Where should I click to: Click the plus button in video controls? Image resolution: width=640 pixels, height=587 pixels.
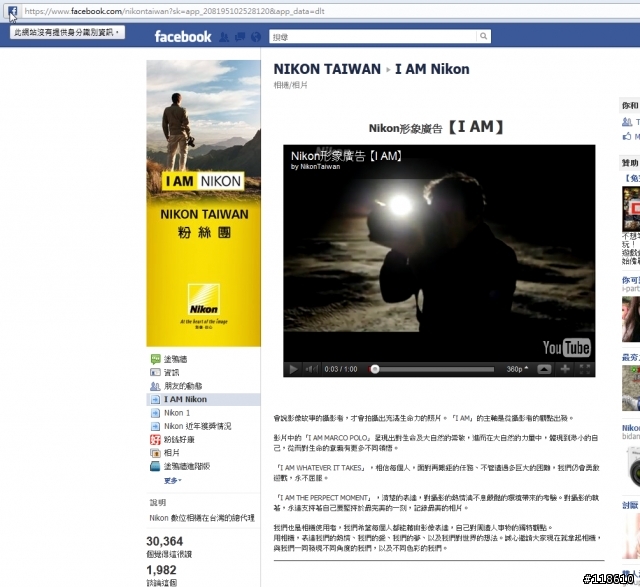pyautogui.click(x=565, y=369)
